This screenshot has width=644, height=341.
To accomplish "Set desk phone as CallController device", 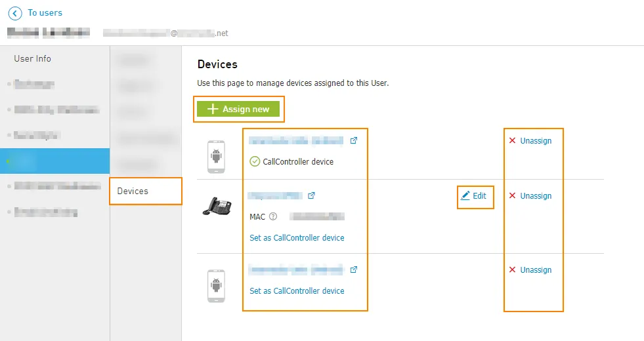I will pyautogui.click(x=297, y=237).
